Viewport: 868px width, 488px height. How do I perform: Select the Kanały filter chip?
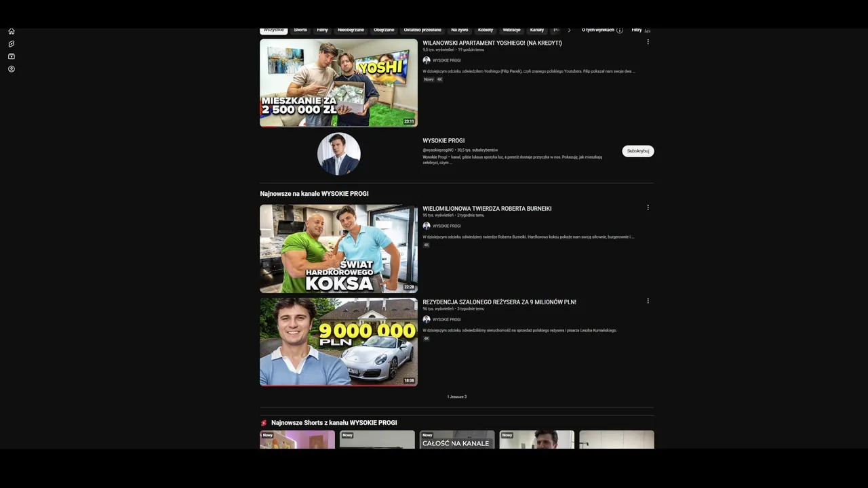[537, 30]
